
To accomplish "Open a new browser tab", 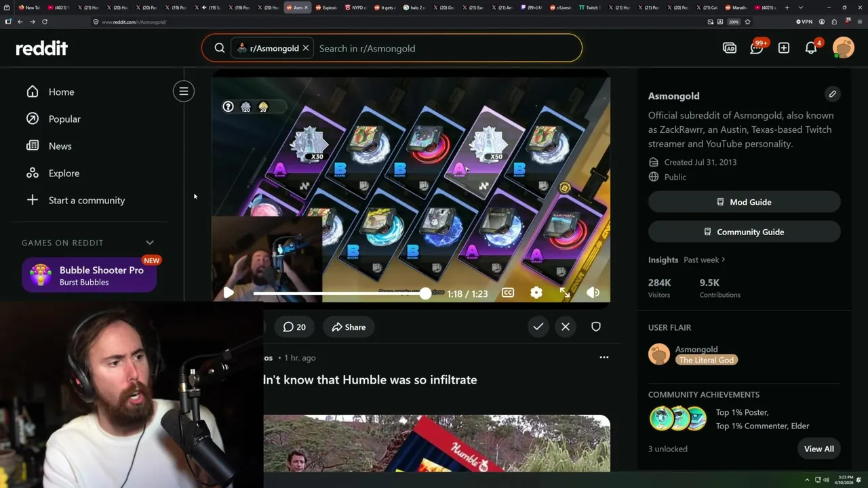I will (x=787, y=7).
